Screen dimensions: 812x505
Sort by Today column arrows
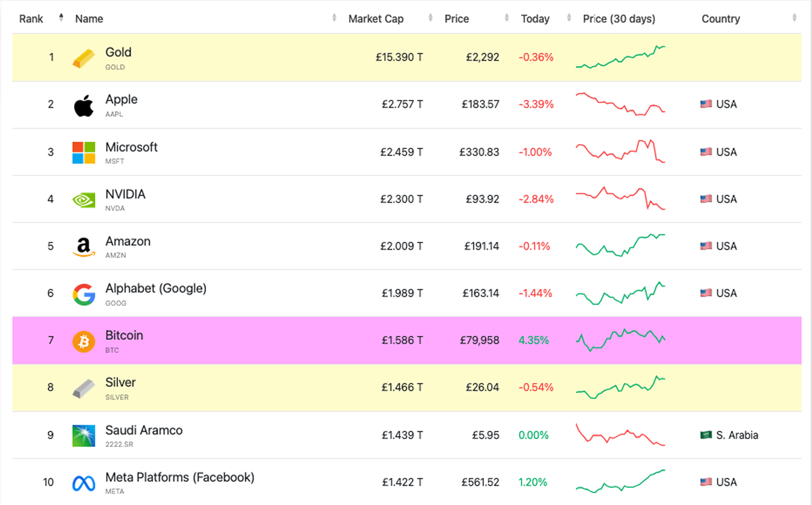tap(569, 17)
